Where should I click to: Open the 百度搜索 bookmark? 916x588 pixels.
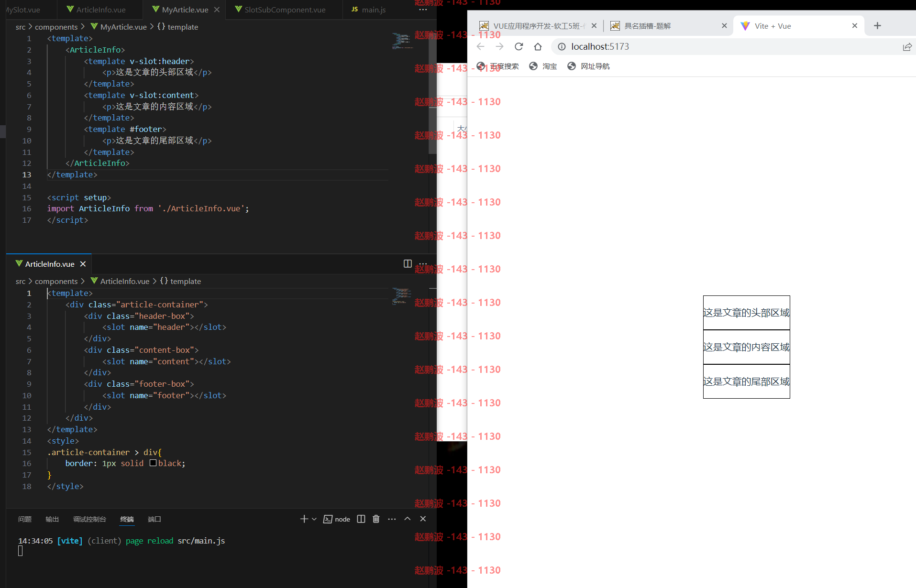(x=498, y=66)
